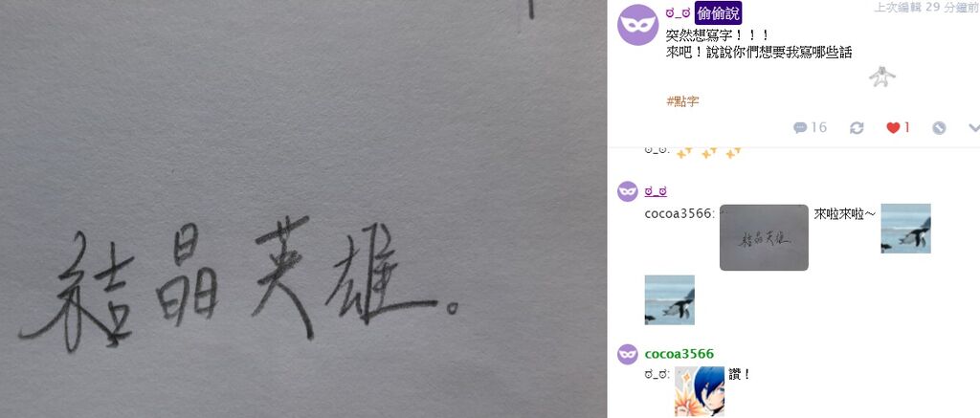Click the masked avatar of the post author
This screenshot has height=418, width=980.
coord(637,24)
